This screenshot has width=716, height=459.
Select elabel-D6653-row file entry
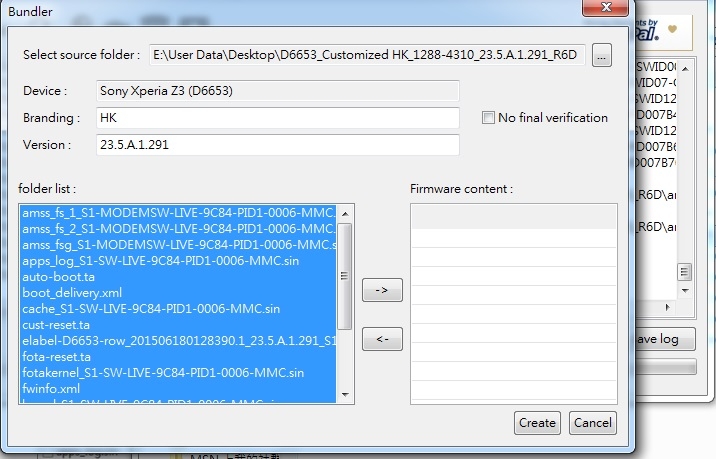click(x=178, y=341)
